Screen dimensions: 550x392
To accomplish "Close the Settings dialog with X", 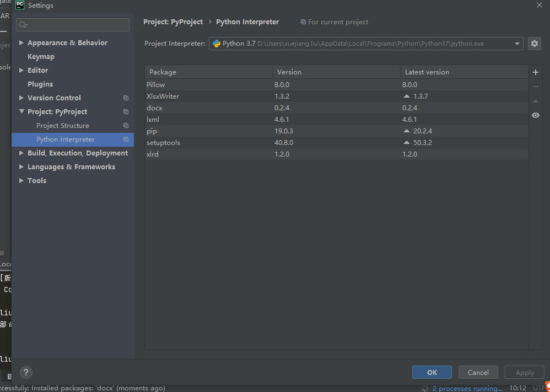I will point(540,6).
